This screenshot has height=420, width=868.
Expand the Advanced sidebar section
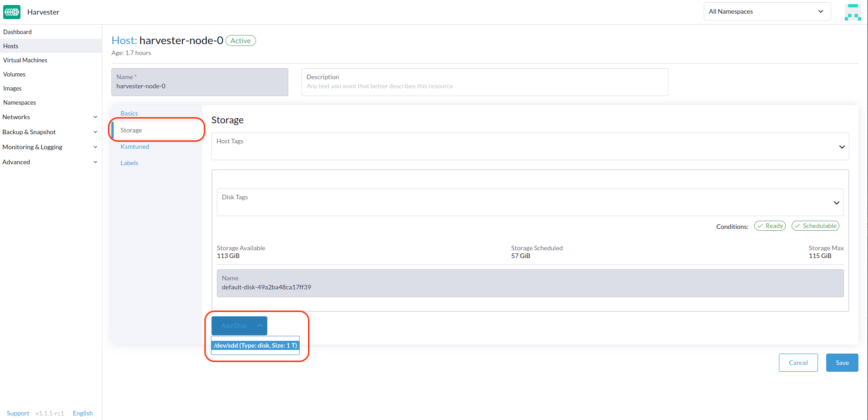[x=50, y=162]
